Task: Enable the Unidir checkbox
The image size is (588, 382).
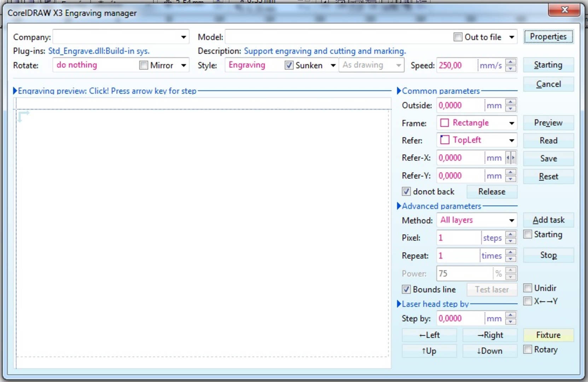Action: pyautogui.click(x=528, y=288)
